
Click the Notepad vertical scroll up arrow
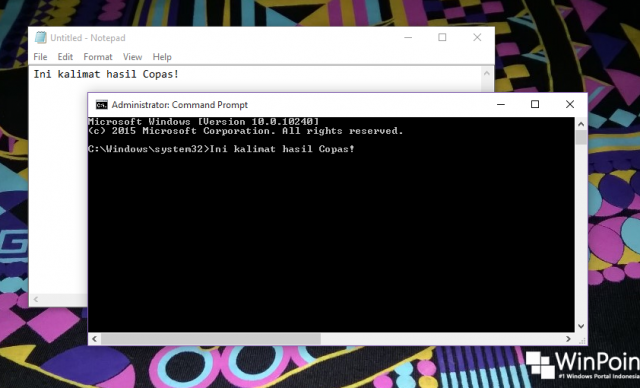(487, 73)
